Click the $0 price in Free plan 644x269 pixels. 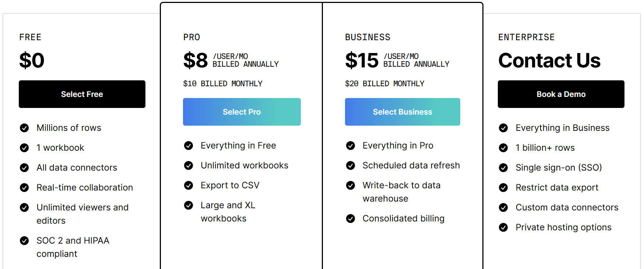coord(32,60)
